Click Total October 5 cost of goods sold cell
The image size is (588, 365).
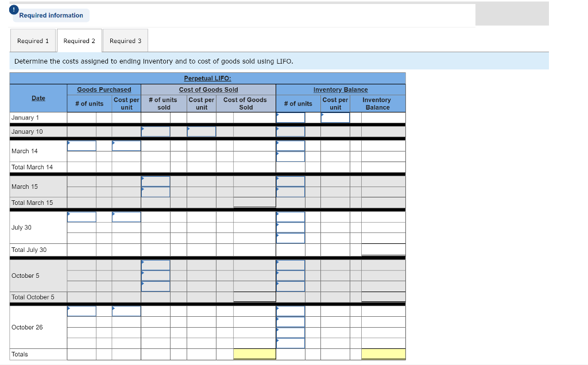coord(254,297)
